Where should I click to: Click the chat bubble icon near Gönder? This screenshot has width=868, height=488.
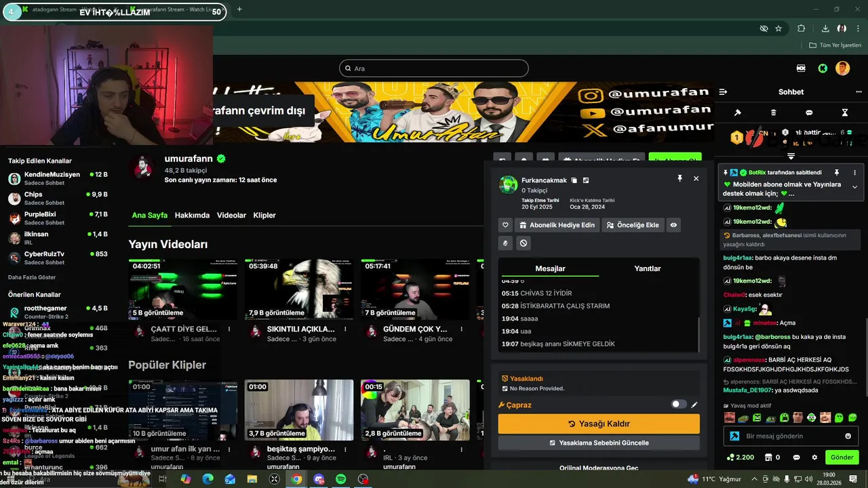796,457
